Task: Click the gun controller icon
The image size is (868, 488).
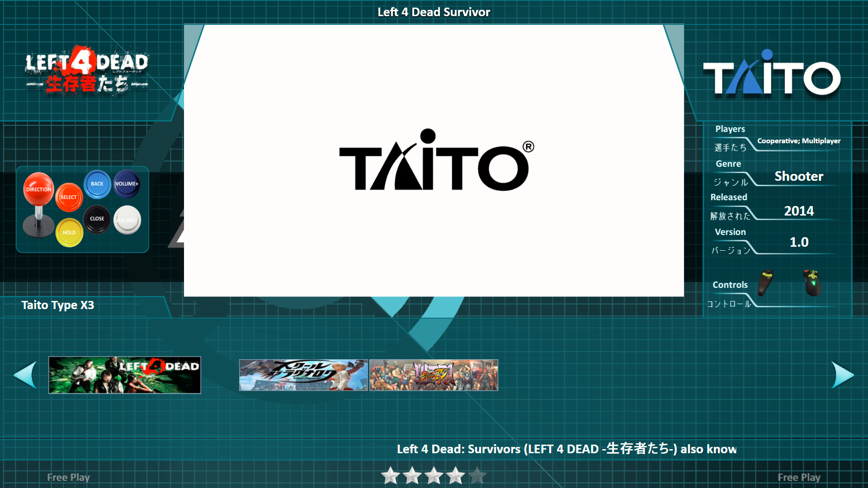Action: [766, 283]
